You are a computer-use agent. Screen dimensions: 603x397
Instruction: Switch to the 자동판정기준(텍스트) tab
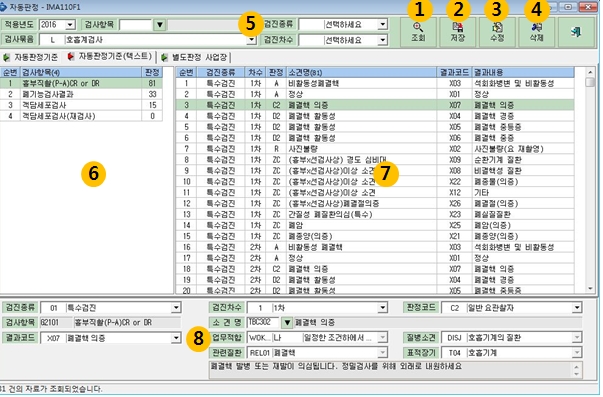point(110,57)
